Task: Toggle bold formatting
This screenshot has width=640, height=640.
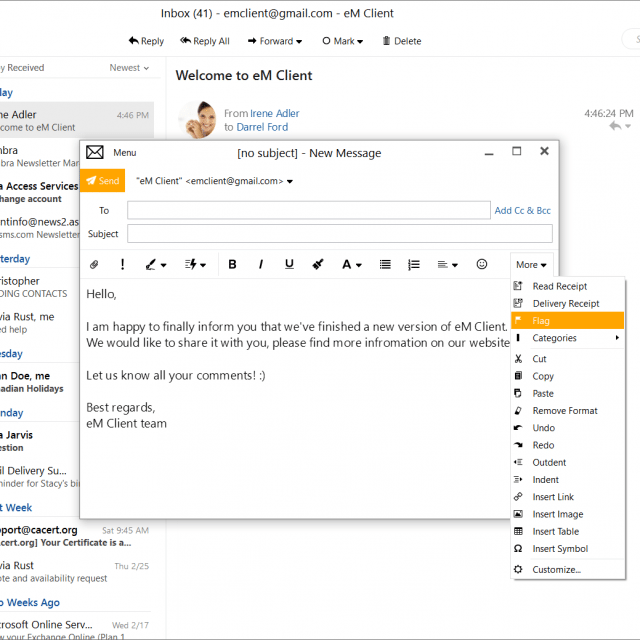Action: 232,264
